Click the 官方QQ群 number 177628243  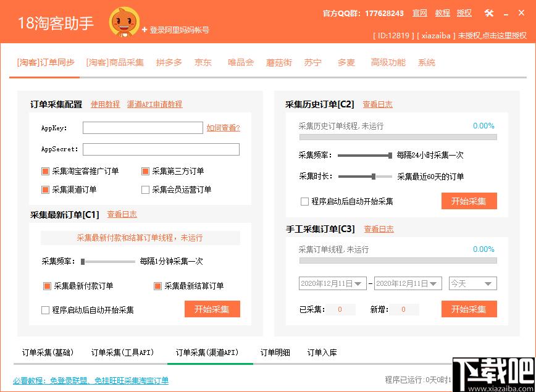384,14
